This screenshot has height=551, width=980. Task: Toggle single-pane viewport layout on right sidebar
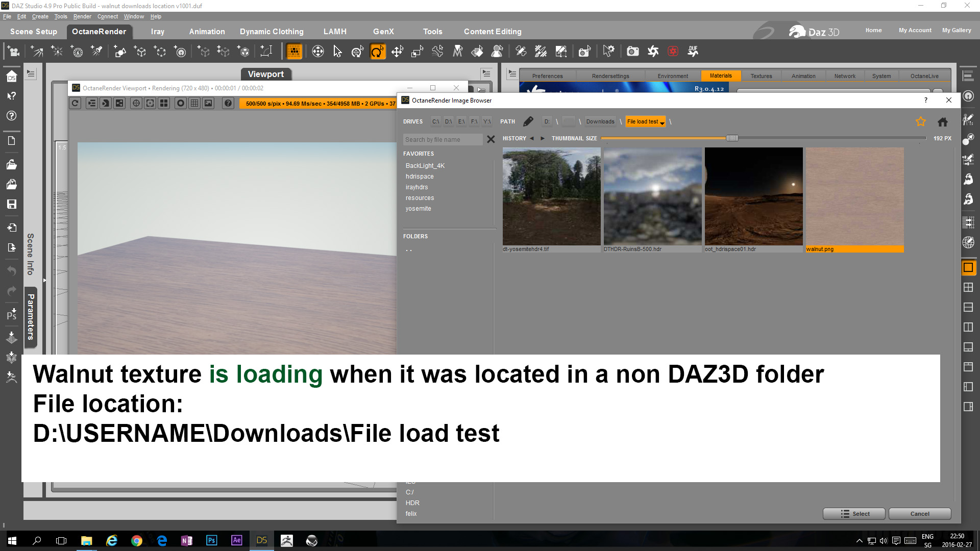pyautogui.click(x=968, y=267)
